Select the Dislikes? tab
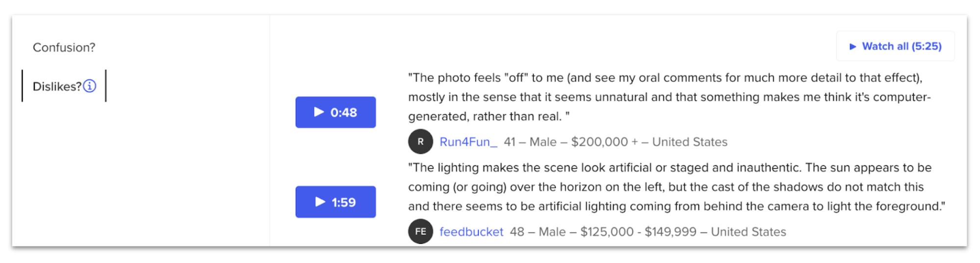 click(x=57, y=86)
